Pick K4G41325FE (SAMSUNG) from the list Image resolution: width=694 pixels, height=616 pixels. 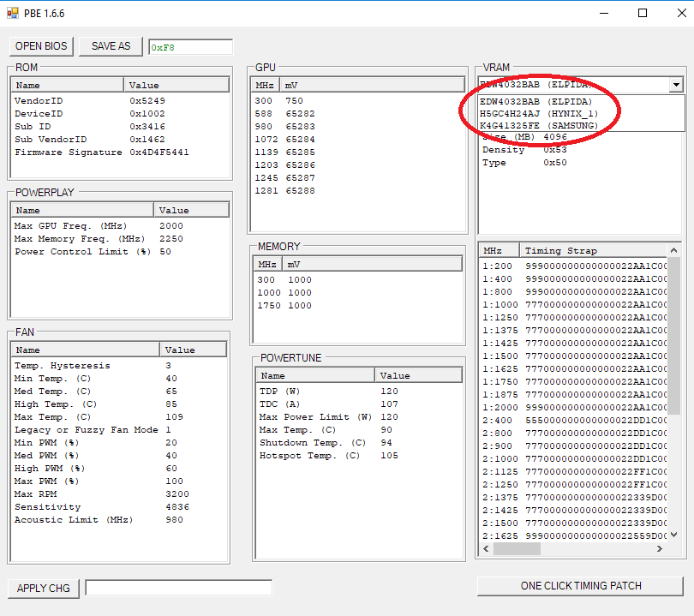tap(538, 125)
